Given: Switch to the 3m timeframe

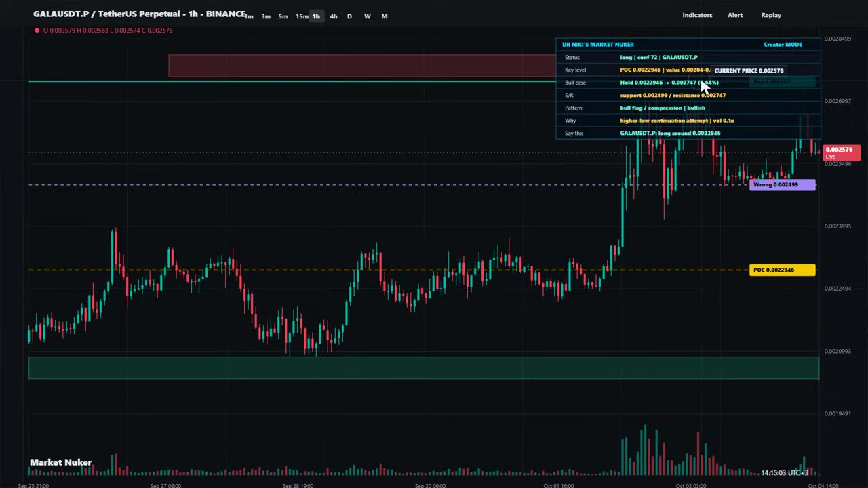Looking at the screenshot, I should (266, 16).
